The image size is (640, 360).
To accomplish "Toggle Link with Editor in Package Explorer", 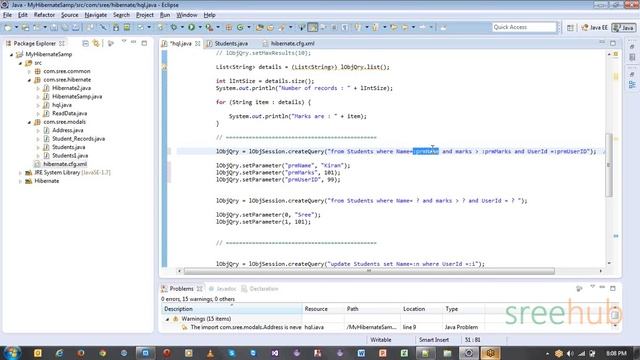I will point(96,43).
